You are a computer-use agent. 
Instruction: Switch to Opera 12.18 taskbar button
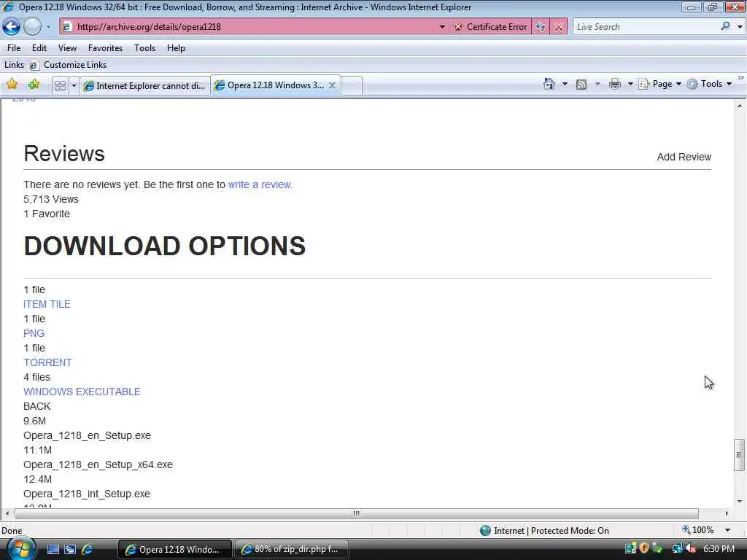174,550
